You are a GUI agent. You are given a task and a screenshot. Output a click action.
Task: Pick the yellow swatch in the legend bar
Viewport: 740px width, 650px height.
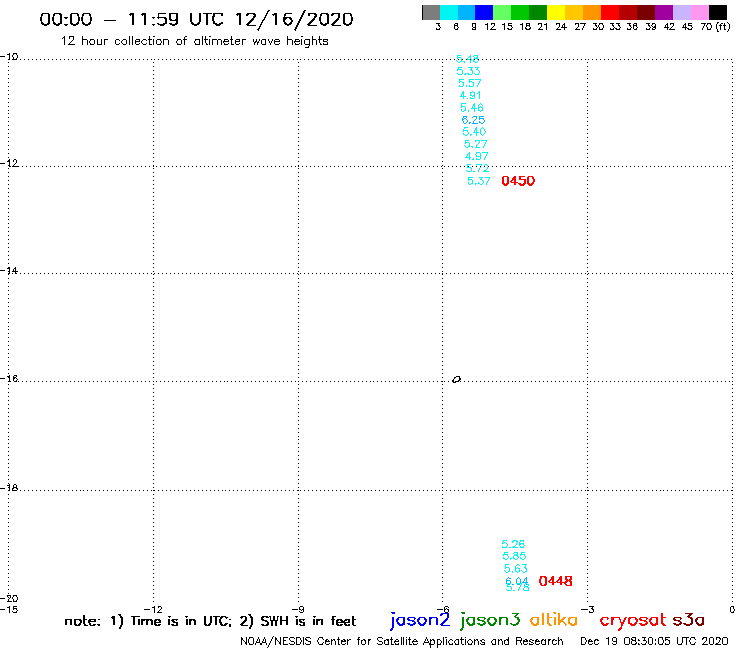[556, 12]
